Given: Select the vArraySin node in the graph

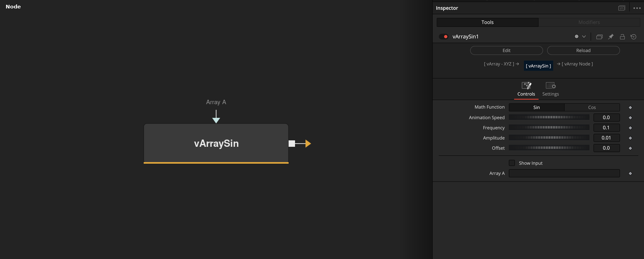Looking at the screenshot, I should click(x=216, y=143).
